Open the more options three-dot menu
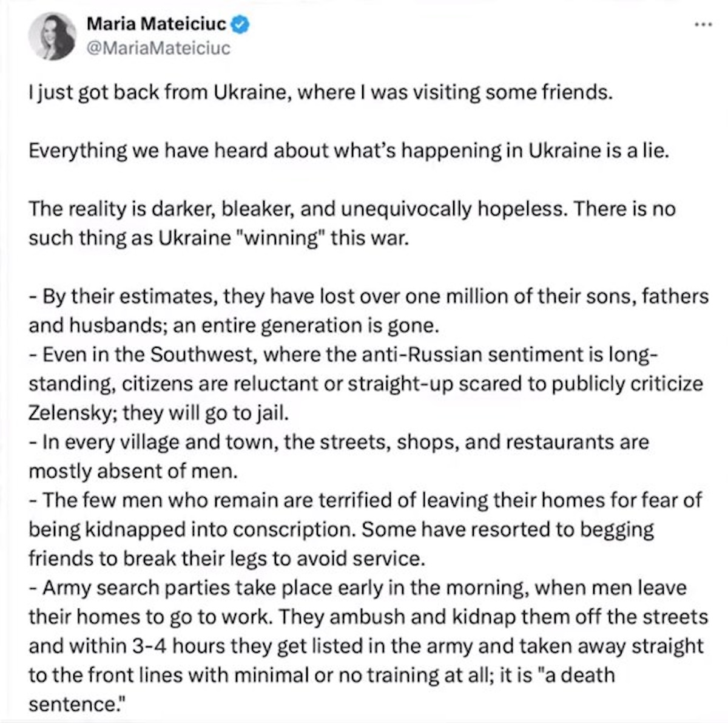The image size is (728, 723). (x=703, y=24)
